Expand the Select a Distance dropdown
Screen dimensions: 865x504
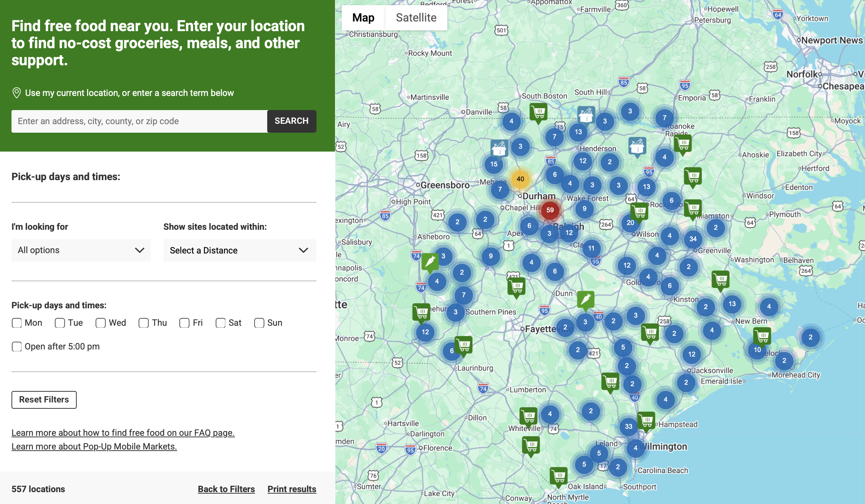click(239, 250)
